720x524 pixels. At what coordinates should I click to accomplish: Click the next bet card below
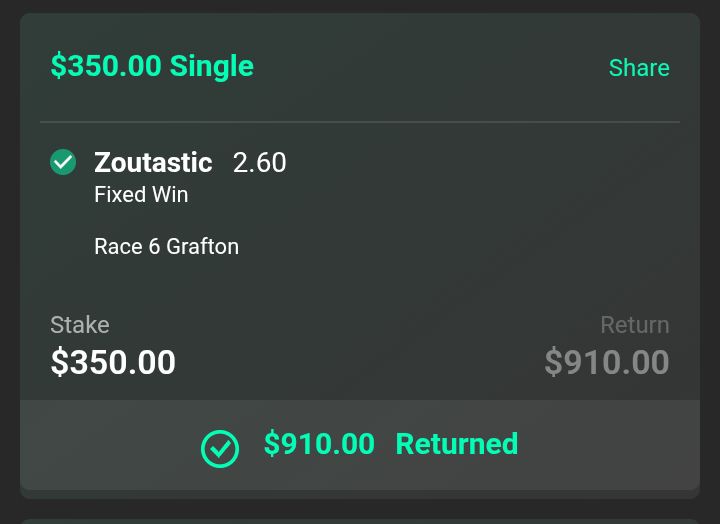click(x=360, y=521)
